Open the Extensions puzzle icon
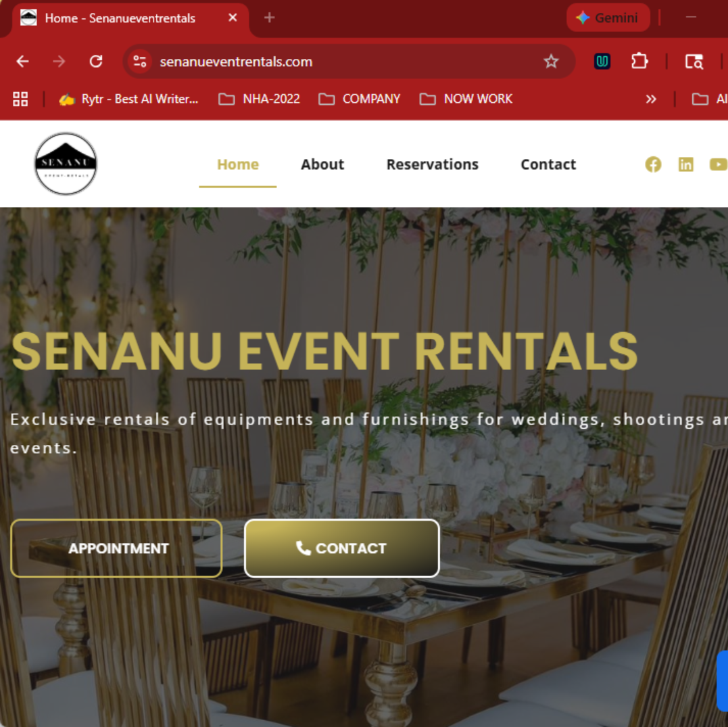This screenshot has width=728, height=727. coord(639,62)
